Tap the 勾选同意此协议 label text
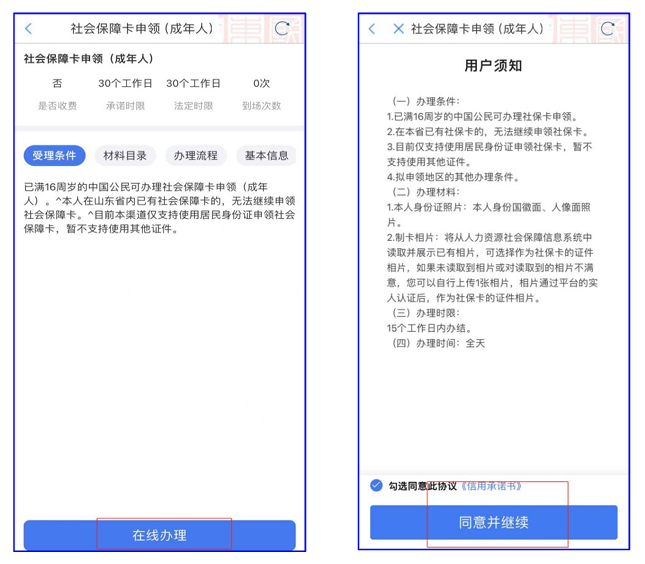 pos(422,486)
